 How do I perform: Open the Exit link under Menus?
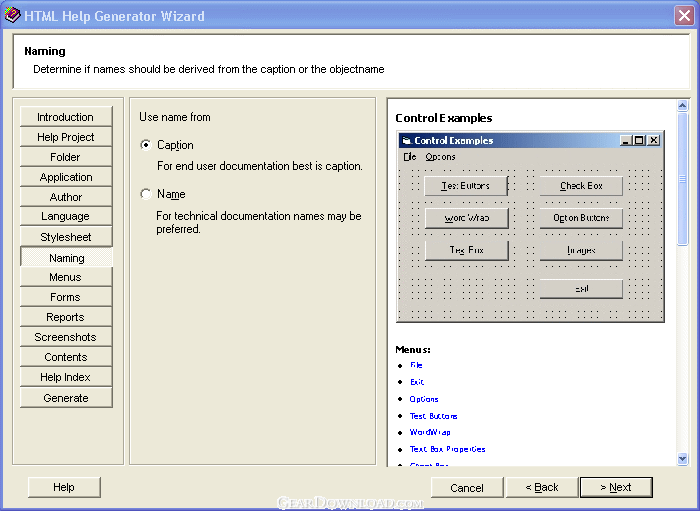417,382
